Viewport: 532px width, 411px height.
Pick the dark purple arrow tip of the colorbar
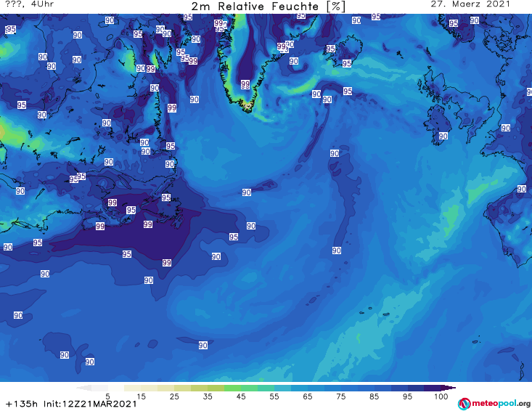(449, 388)
